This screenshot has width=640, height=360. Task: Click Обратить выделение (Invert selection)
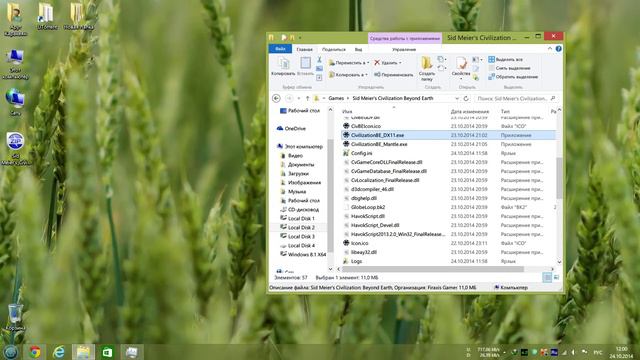(513, 77)
